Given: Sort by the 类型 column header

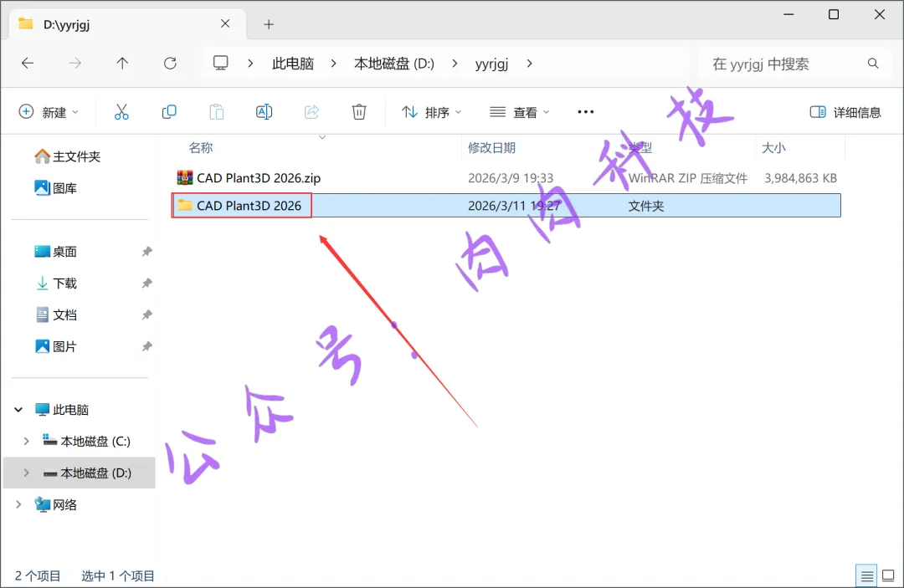Looking at the screenshot, I should click(640, 148).
